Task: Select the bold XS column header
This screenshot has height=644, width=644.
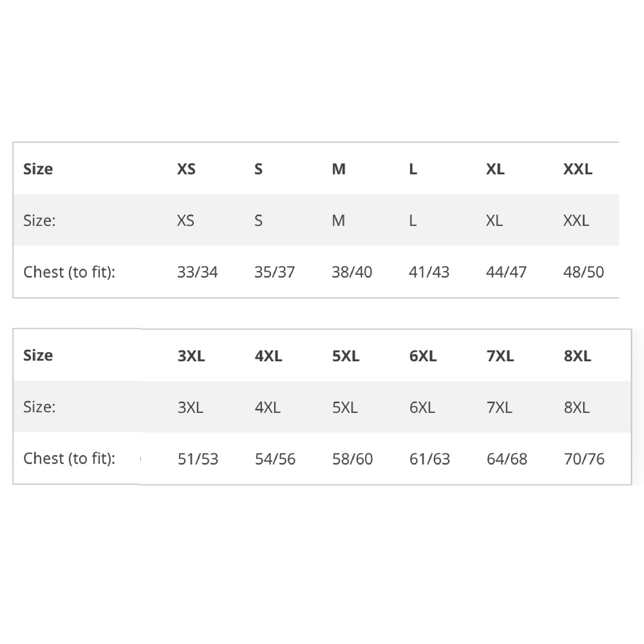Action: [x=186, y=169]
